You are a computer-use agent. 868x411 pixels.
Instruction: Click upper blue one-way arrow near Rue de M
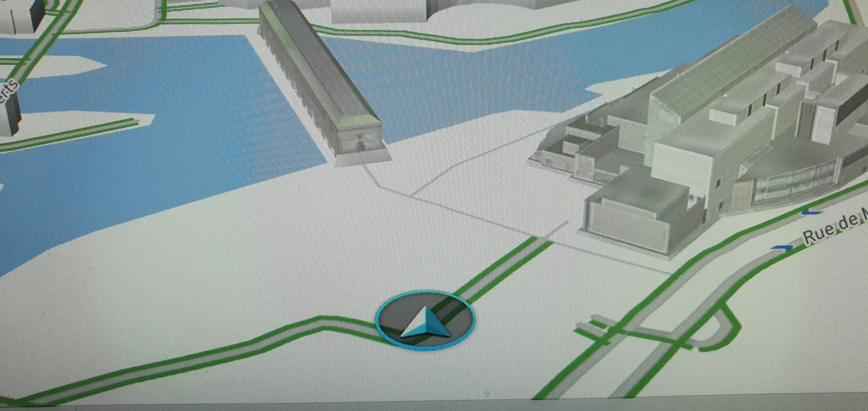pyautogui.click(x=811, y=212)
